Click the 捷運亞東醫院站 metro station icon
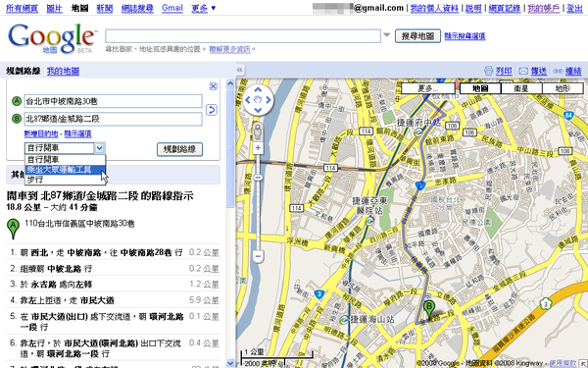This screenshot has width=588, height=368. pos(369,221)
